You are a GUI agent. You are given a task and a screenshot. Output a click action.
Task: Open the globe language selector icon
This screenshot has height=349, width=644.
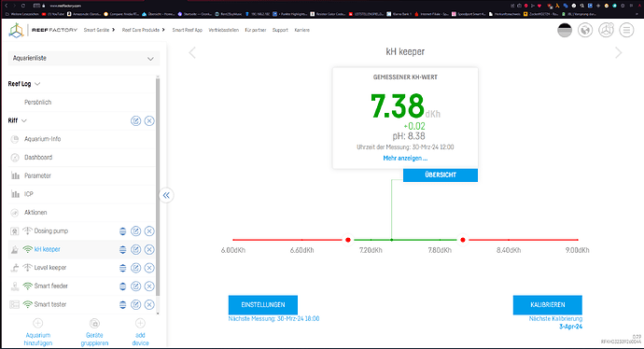pos(585,30)
